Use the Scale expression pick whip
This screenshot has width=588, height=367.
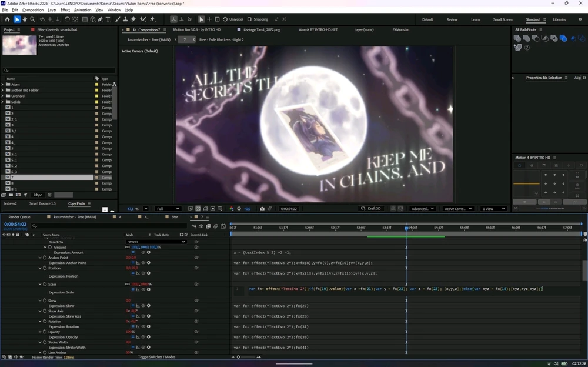point(143,289)
